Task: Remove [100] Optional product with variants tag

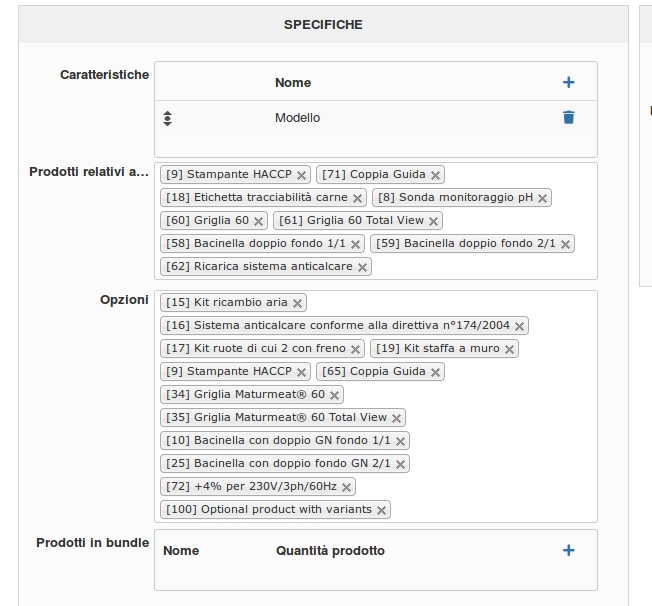Action: [x=381, y=510]
